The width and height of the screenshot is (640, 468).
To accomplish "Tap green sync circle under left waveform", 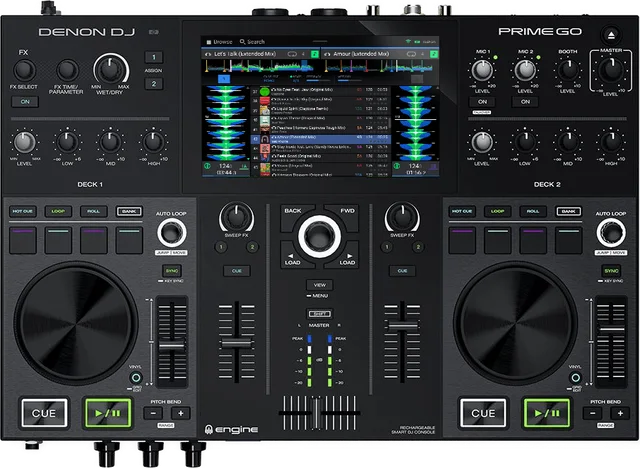I will [x=207, y=166].
